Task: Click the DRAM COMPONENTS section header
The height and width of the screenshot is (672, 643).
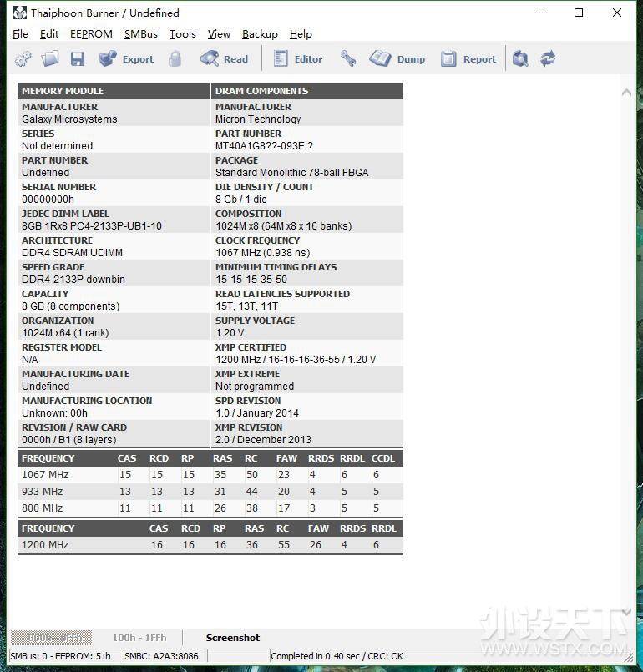Action: 307,91
